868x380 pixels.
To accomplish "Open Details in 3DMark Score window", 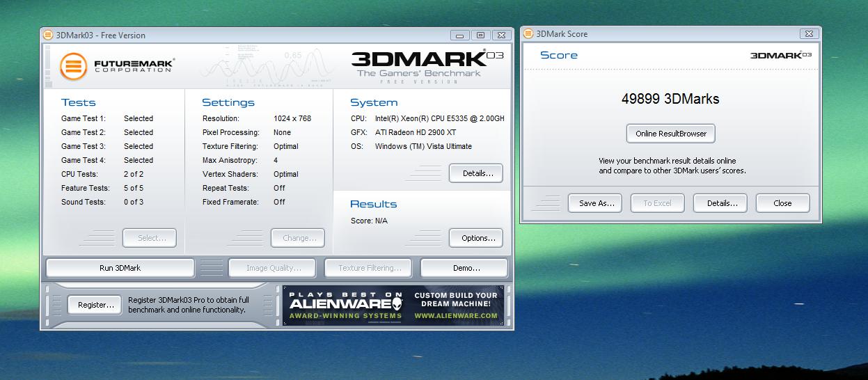I will click(x=720, y=203).
